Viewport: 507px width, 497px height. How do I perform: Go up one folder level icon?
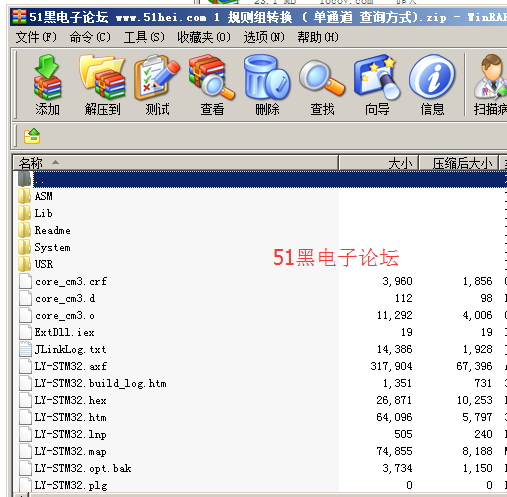[32, 136]
